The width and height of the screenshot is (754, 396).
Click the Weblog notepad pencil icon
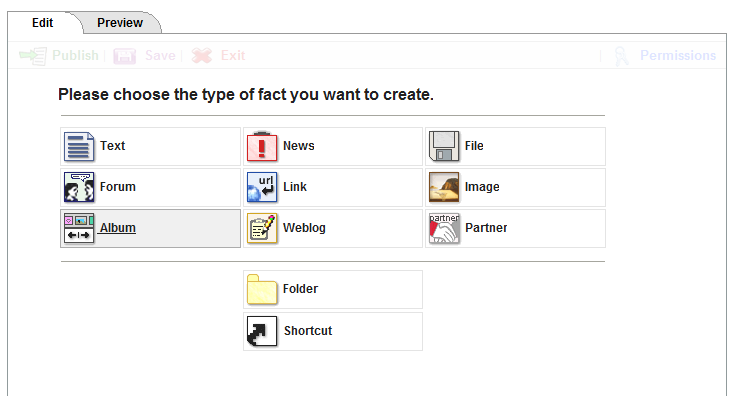(x=262, y=228)
